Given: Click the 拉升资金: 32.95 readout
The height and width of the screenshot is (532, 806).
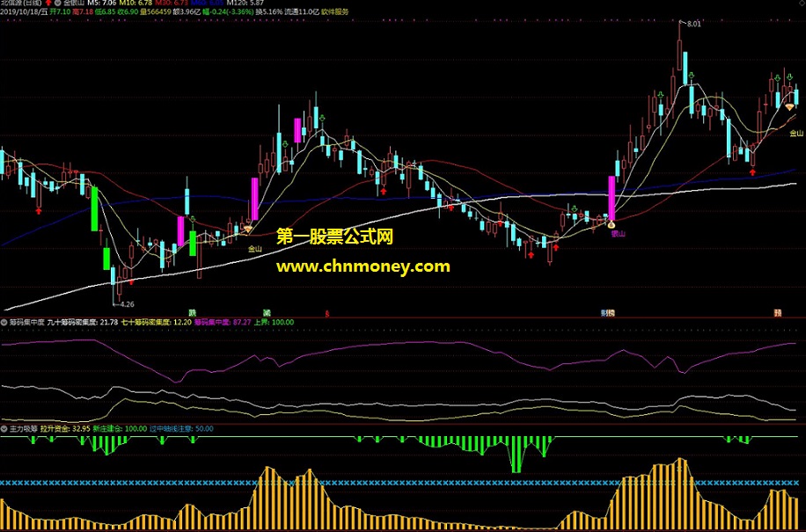Looking at the screenshot, I should (x=65, y=427).
